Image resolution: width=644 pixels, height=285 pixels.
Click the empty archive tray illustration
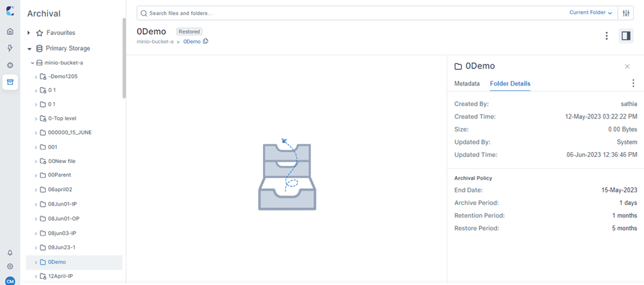[x=287, y=175]
